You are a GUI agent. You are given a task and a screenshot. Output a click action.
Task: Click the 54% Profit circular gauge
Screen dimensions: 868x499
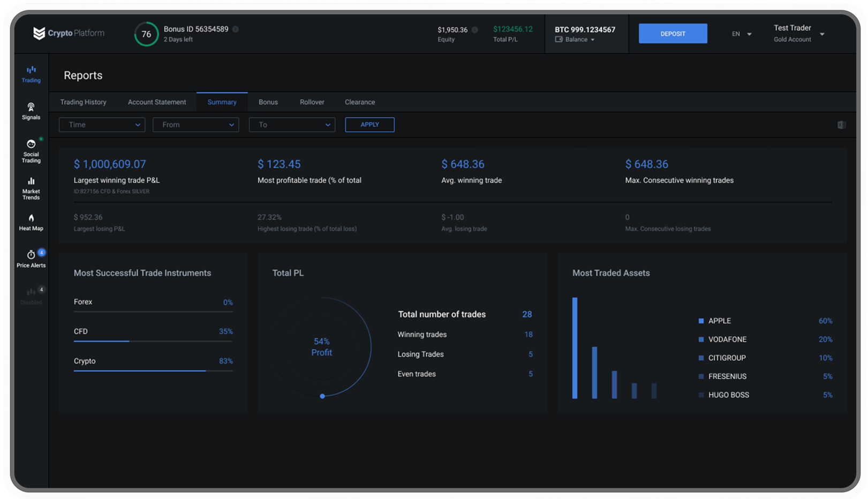(322, 347)
